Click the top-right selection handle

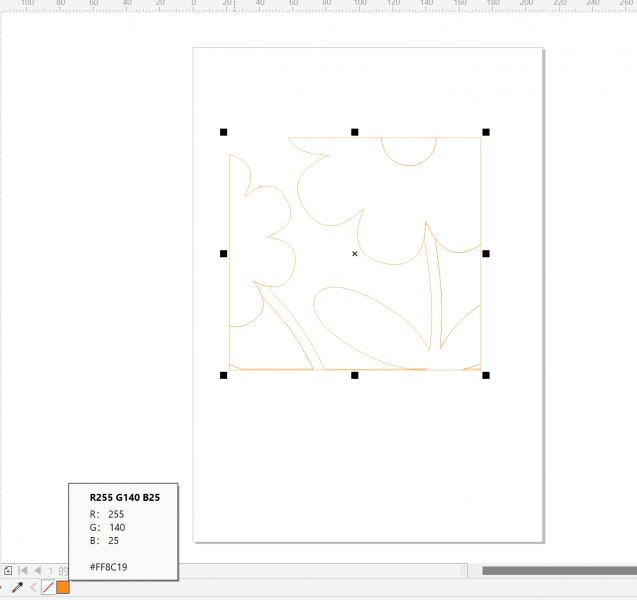(486, 132)
